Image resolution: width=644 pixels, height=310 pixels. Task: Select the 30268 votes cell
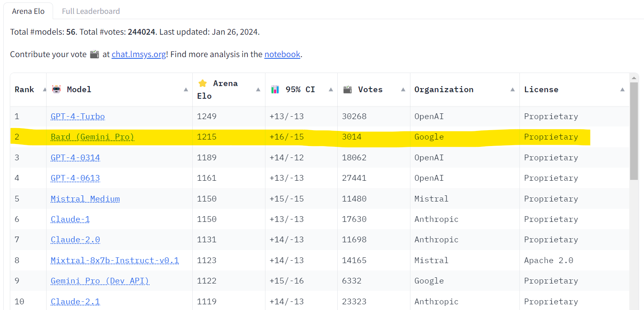pyautogui.click(x=374, y=117)
